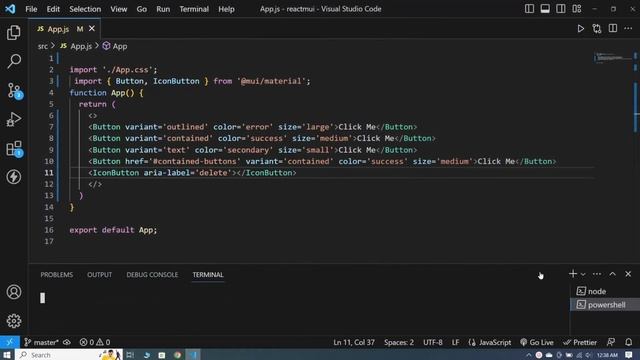Open the Run menu
This screenshot has width=640, height=360.
pyautogui.click(x=163, y=9)
